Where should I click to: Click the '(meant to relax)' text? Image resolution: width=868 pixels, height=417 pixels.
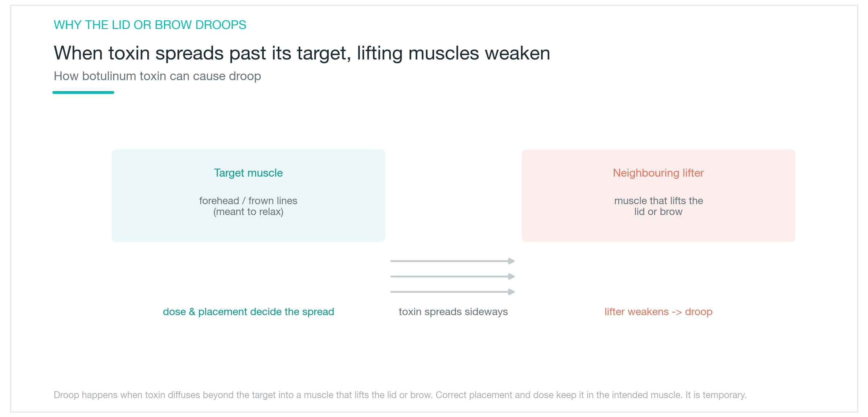coord(248,212)
